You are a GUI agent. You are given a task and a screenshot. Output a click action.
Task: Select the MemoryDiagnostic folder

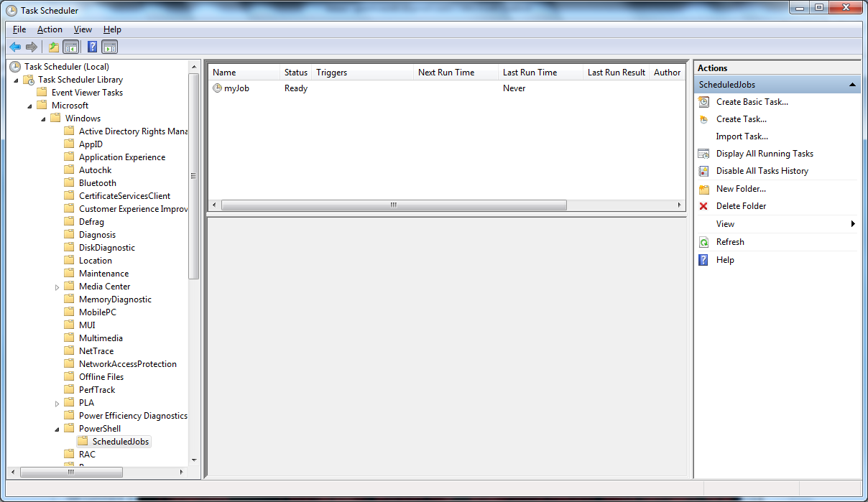(x=115, y=299)
